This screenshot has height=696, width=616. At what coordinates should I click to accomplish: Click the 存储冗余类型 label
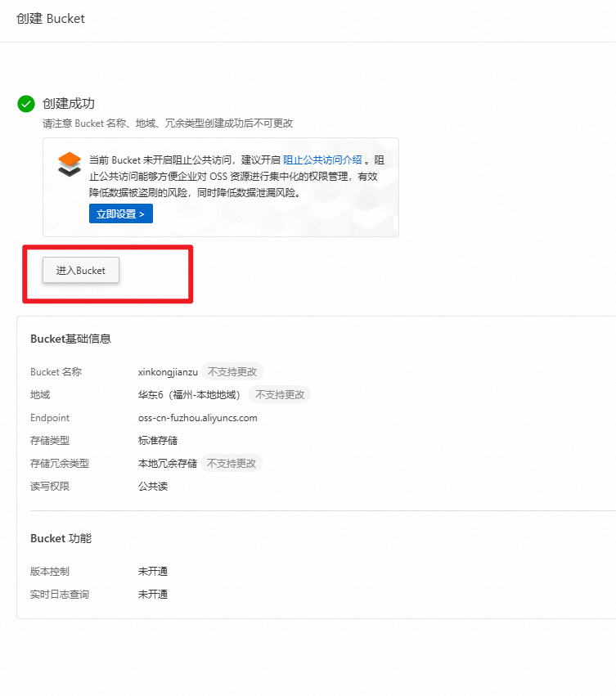click(60, 464)
